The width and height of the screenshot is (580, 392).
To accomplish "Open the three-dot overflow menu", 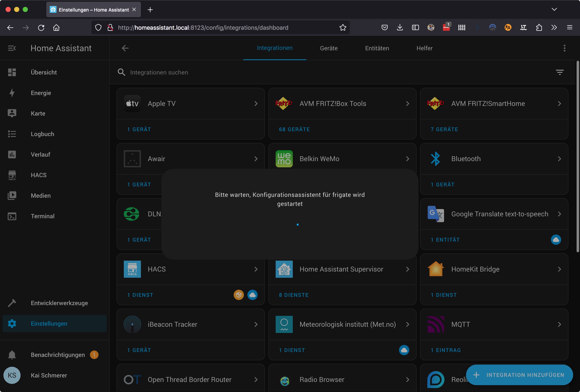I will (564, 48).
